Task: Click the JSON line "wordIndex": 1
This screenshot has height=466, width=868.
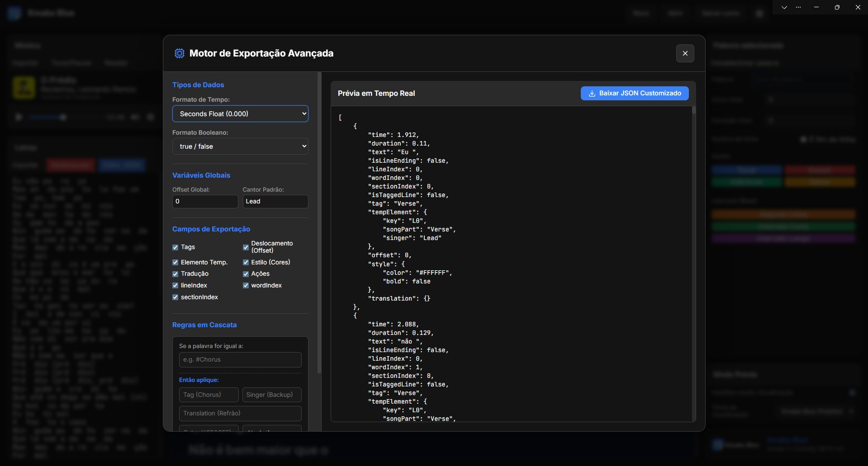Action: pos(395,367)
